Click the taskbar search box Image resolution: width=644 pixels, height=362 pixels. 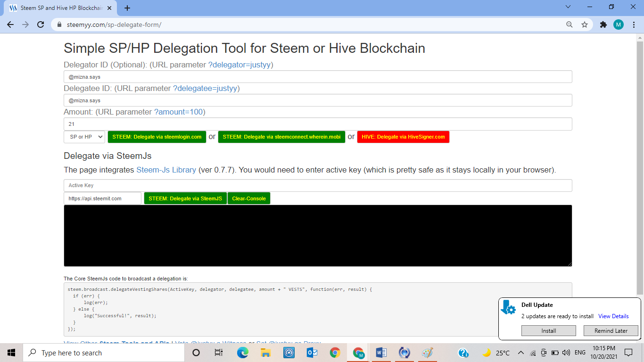coord(104,353)
